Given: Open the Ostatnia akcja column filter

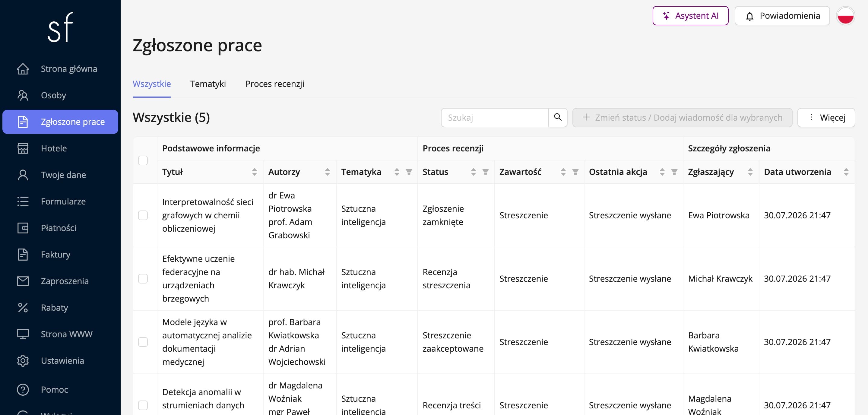Looking at the screenshot, I should (674, 172).
